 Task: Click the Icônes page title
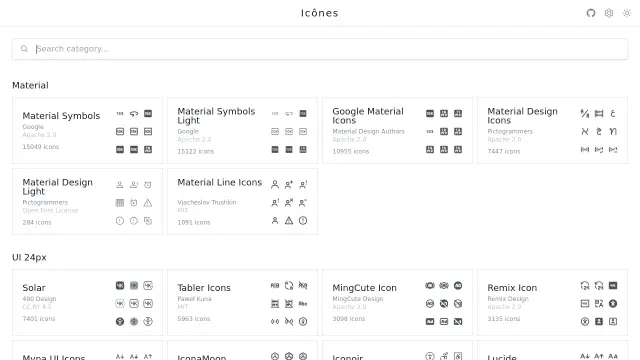tap(320, 13)
